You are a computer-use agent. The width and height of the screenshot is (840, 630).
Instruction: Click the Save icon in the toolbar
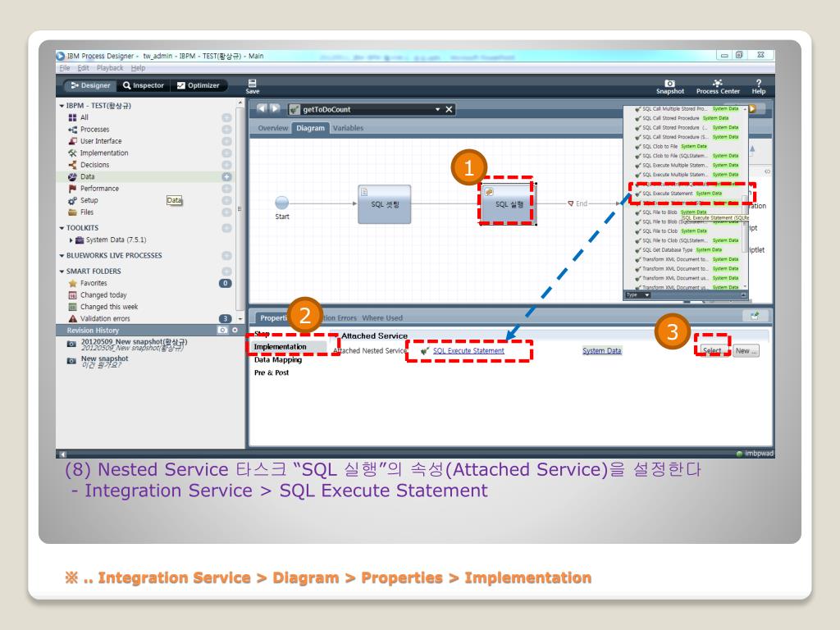coord(253,85)
